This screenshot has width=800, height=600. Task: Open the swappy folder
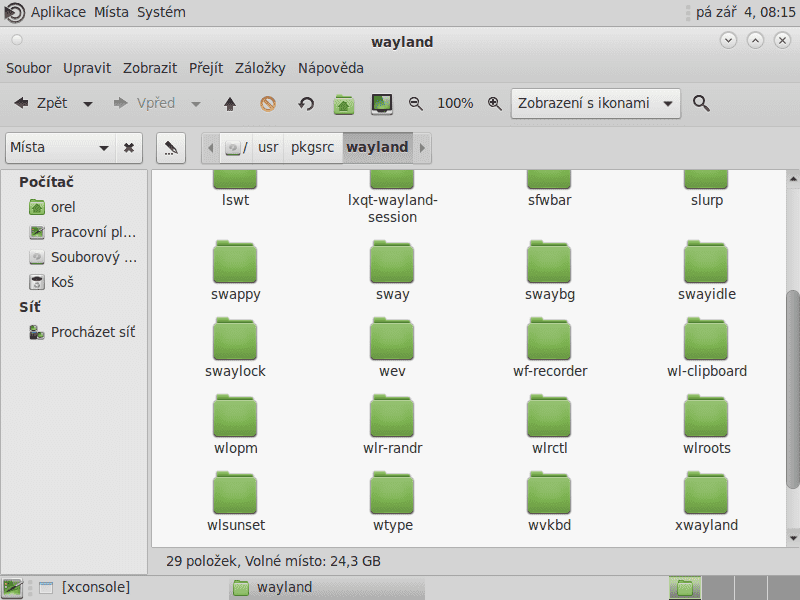coord(235,271)
